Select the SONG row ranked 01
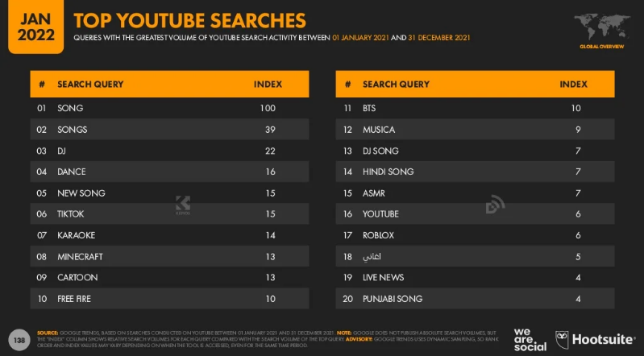644x356 pixels. tap(169, 108)
